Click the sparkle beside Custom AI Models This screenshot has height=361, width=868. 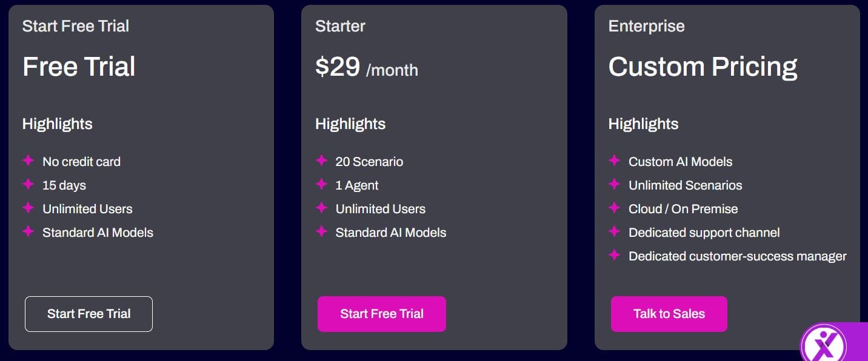tap(614, 161)
